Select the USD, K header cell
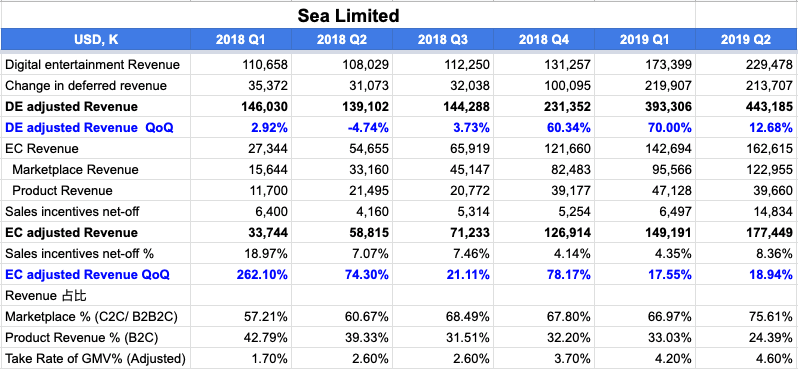Viewport: 798px width, 369px height. [96, 39]
